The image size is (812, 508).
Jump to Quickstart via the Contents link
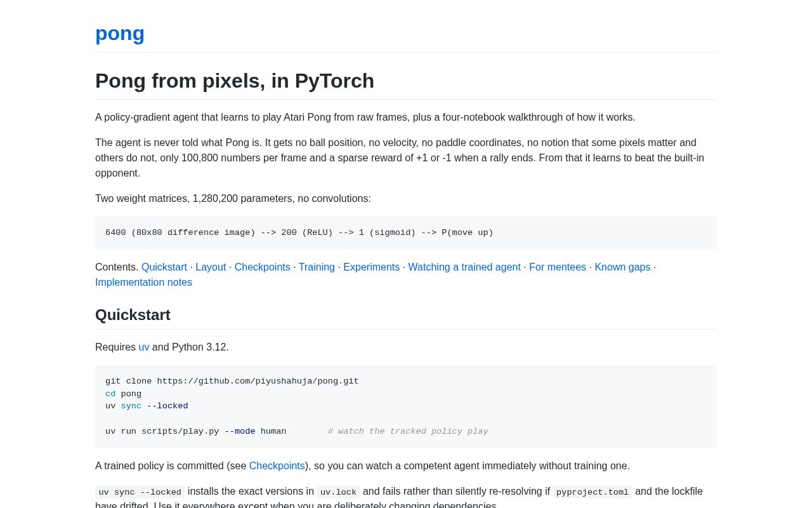click(164, 267)
